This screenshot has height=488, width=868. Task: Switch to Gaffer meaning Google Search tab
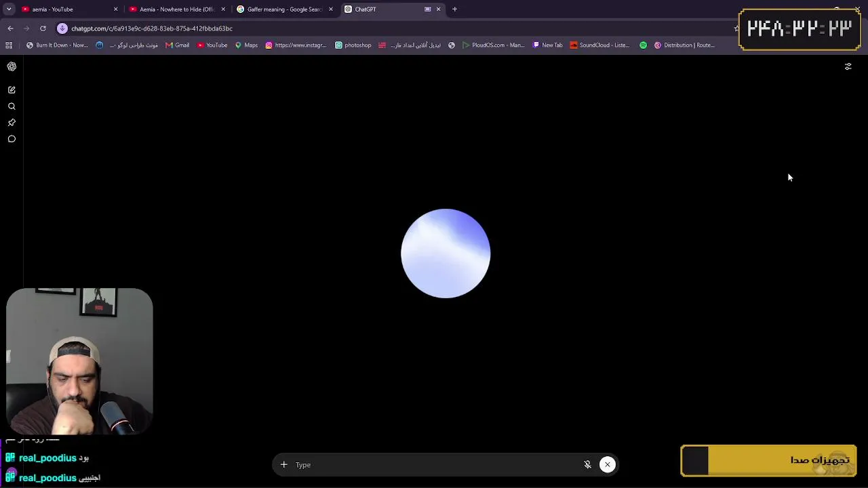coord(284,9)
